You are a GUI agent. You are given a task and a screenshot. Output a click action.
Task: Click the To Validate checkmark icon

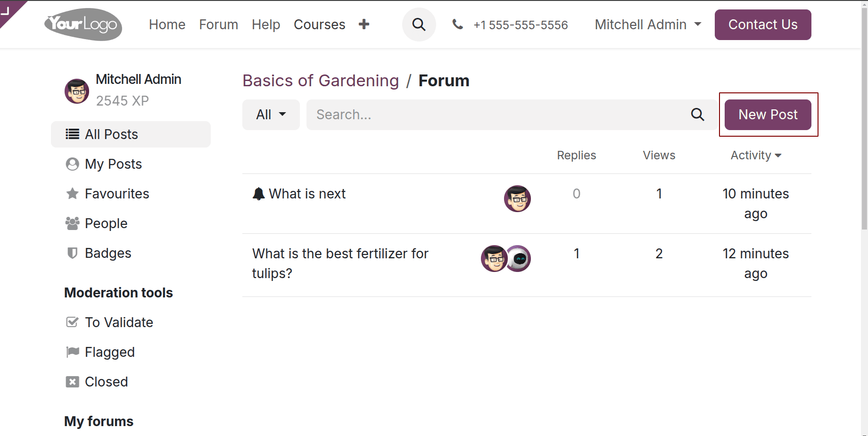pos(72,322)
